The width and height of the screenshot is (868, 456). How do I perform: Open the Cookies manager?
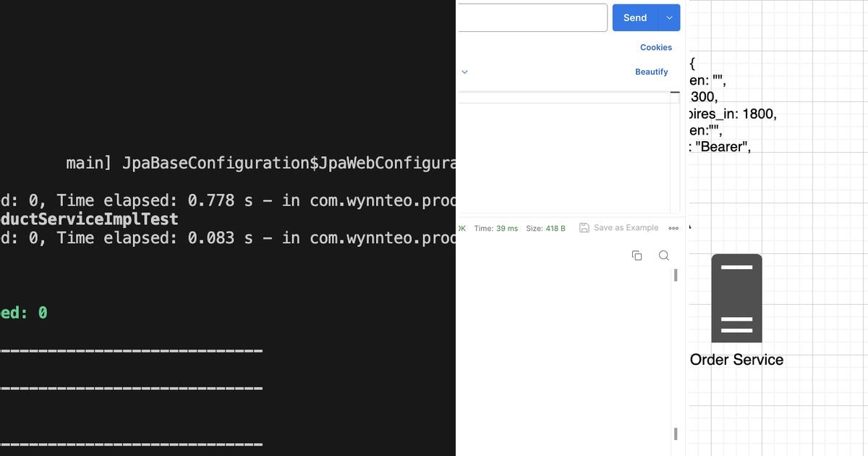[x=655, y=47]
